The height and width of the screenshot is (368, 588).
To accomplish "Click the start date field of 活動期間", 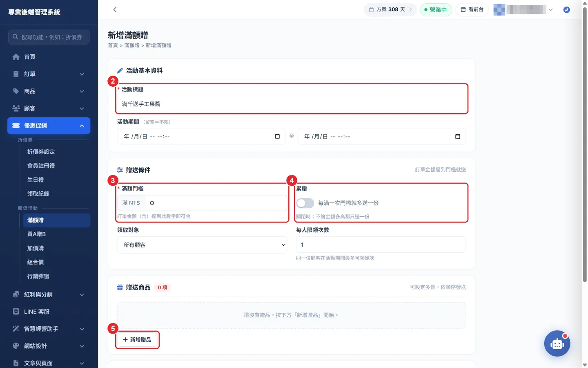I will (x=201, y=137).
